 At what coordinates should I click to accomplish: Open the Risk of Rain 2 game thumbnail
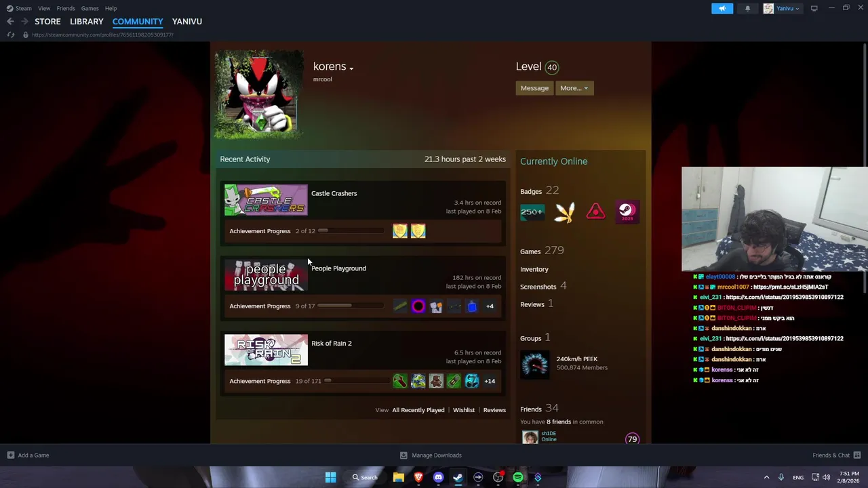[266, 350]
